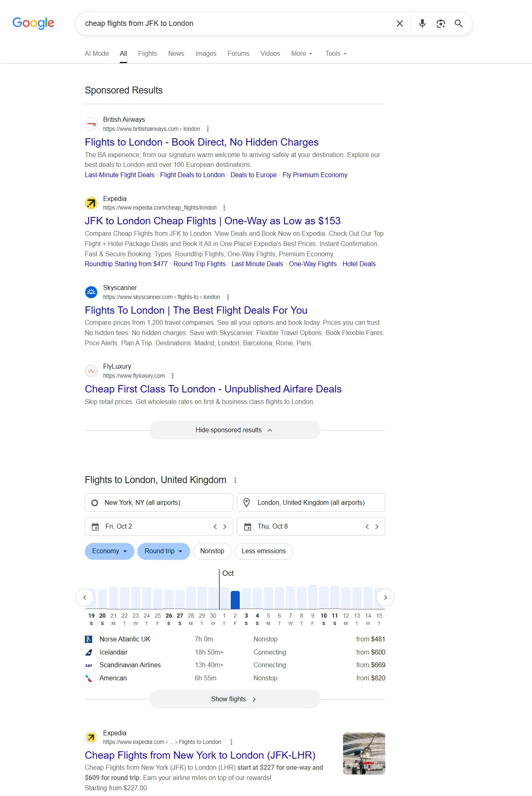Click London, United Kingdom destination field
The width and height of the screenshot is (532, 796).
coord(311,503)
